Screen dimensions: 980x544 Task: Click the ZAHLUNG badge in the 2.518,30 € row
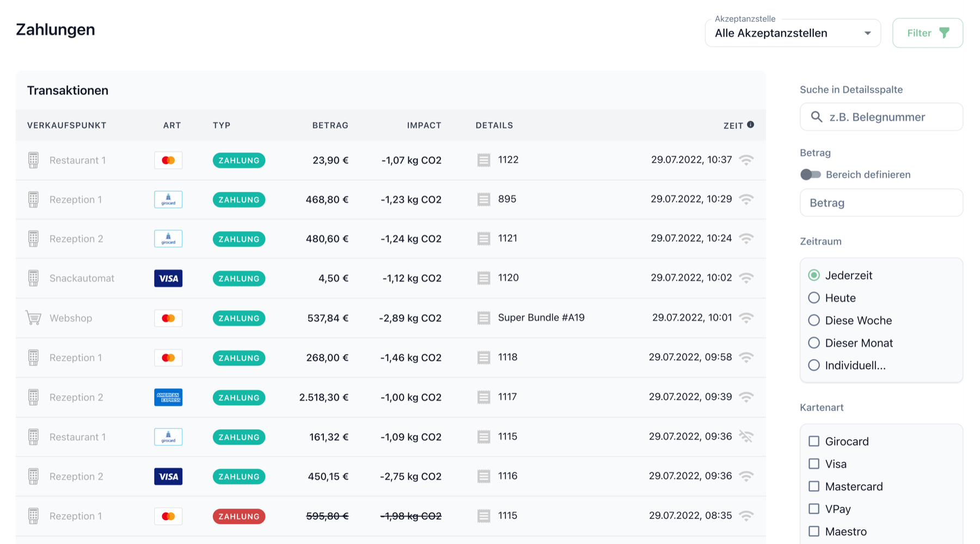pyautogui.click(x=239, y=398)
